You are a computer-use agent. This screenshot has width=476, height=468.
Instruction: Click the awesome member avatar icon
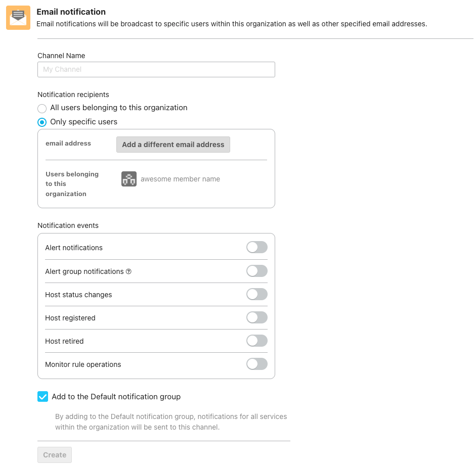(x=129, y=179)
